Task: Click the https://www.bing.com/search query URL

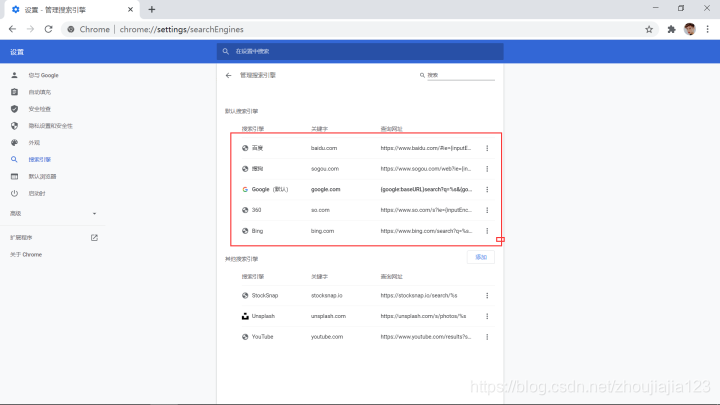Action: (426, 231)
